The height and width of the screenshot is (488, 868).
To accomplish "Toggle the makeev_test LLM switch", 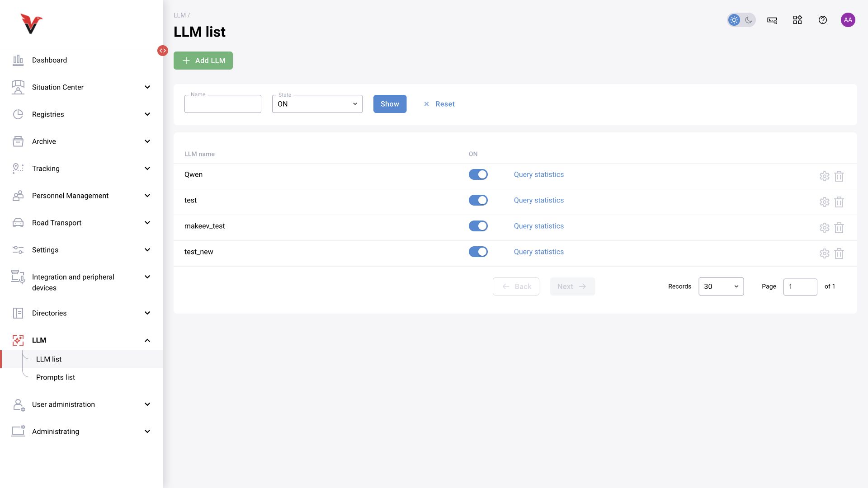I will [x=478, y=226].
